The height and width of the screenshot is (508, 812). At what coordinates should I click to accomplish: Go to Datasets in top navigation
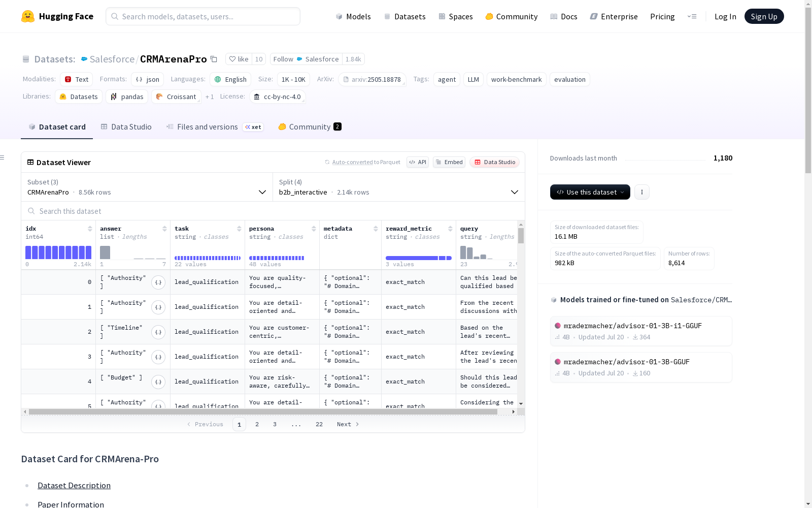[x=405, y=16]
